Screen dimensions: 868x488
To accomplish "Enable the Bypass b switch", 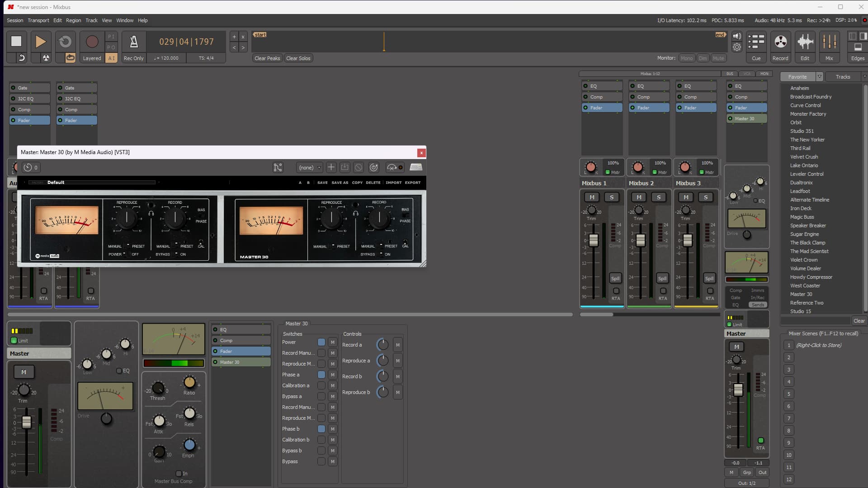I will pos(321,451).
